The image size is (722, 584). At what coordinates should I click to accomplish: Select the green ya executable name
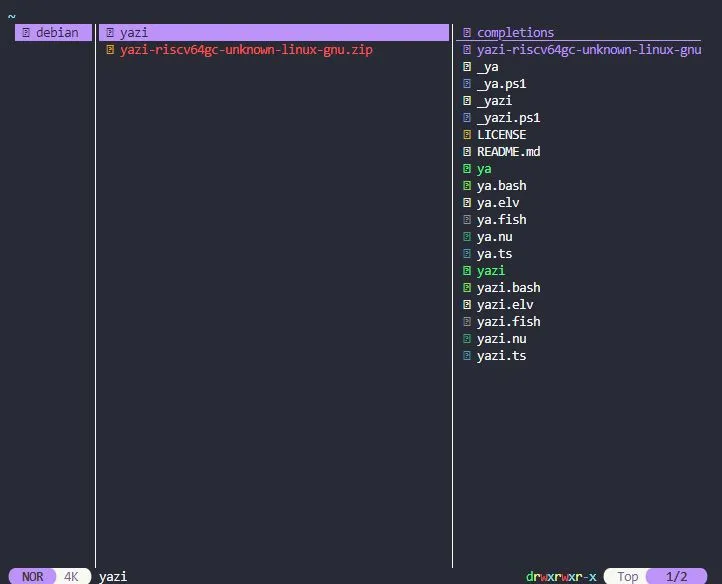tap(484, 169)
